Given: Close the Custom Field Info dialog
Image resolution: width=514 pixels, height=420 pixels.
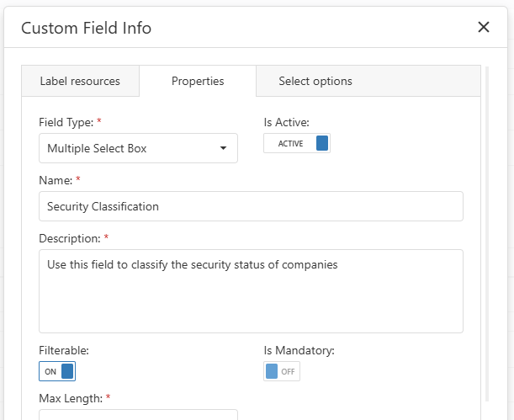Looking at the screenshot, I should 484,27.
